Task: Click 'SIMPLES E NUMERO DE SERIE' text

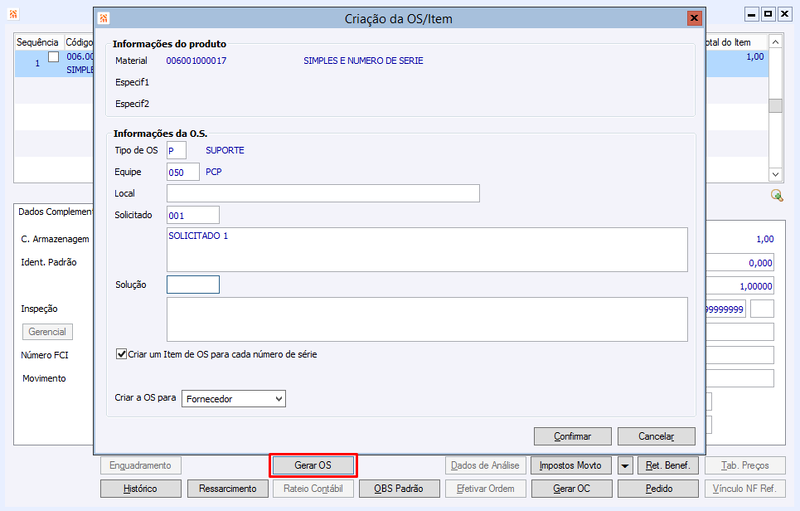Action: click(x=363, y=61)
